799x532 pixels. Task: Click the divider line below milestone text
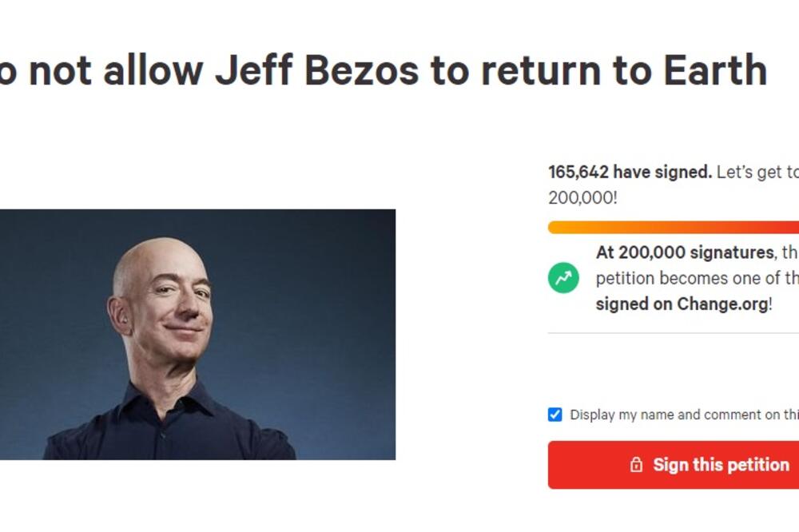pos(674,333)
